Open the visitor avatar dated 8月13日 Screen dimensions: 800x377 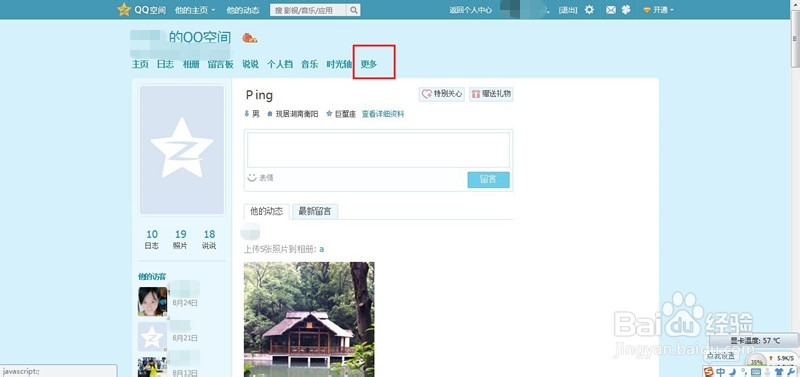click(x=152, y=367)
